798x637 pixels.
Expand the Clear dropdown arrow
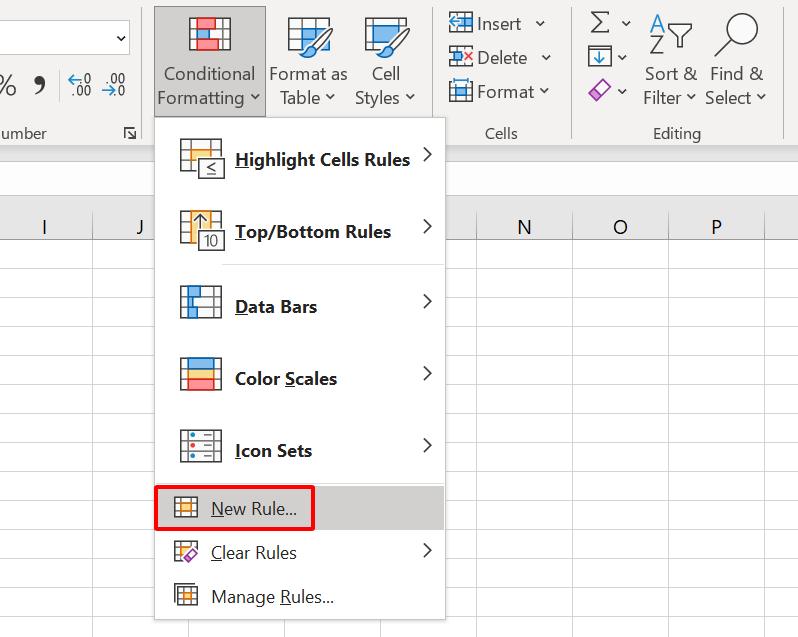click(x=622, y=92)
